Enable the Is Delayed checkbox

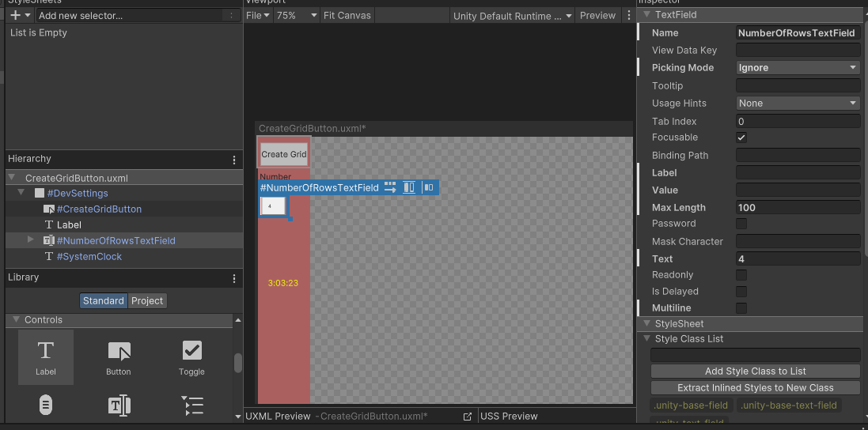[x=741, y=291]
